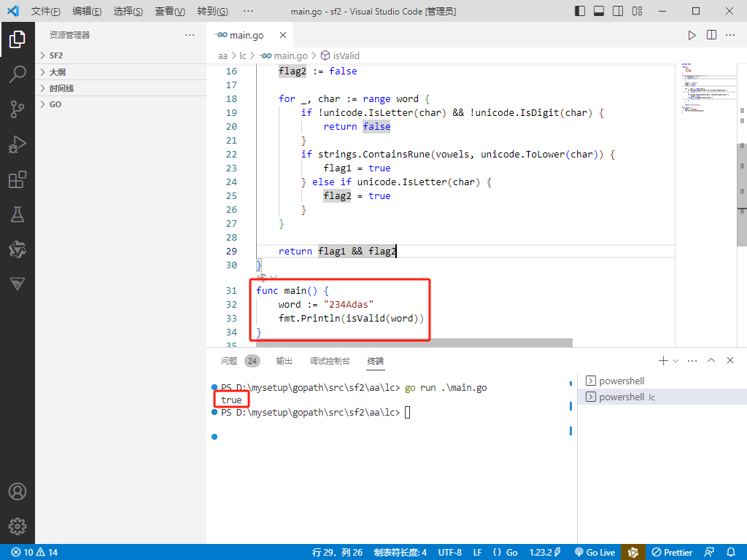Open notifications bell in status bar
Viewport: 747px width, 560px height.
click(731, 553)
